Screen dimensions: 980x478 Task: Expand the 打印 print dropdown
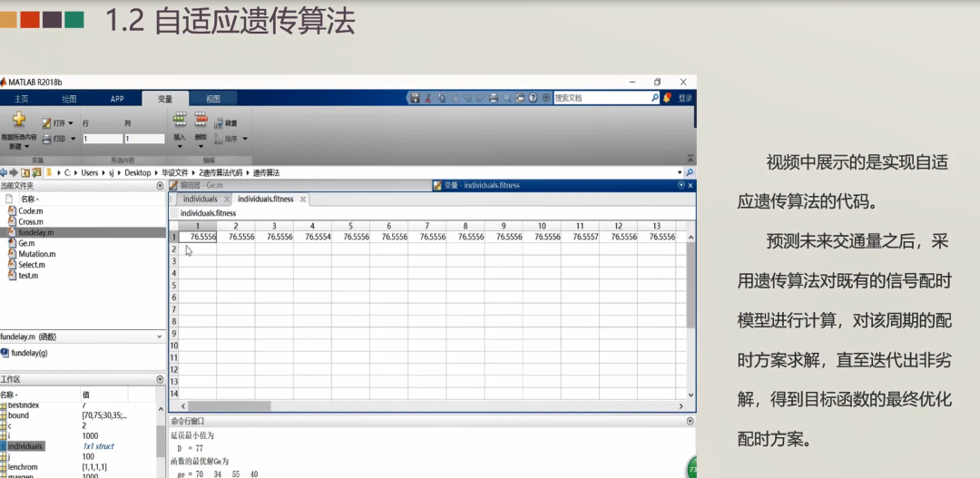pos(73,139)
